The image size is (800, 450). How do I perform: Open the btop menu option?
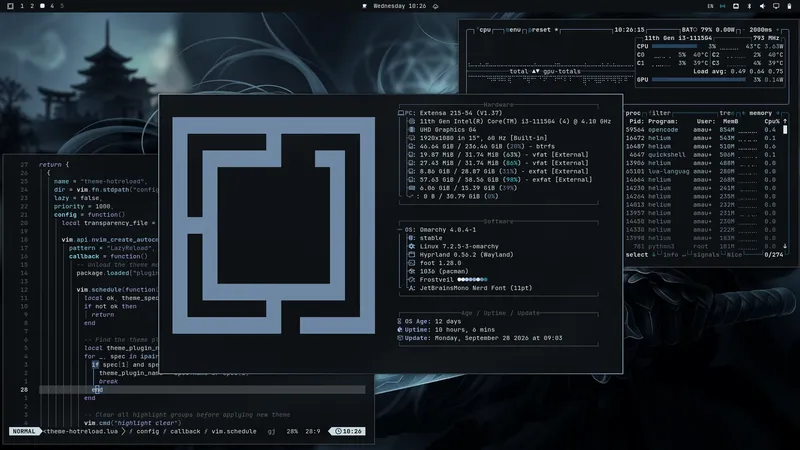513,30
